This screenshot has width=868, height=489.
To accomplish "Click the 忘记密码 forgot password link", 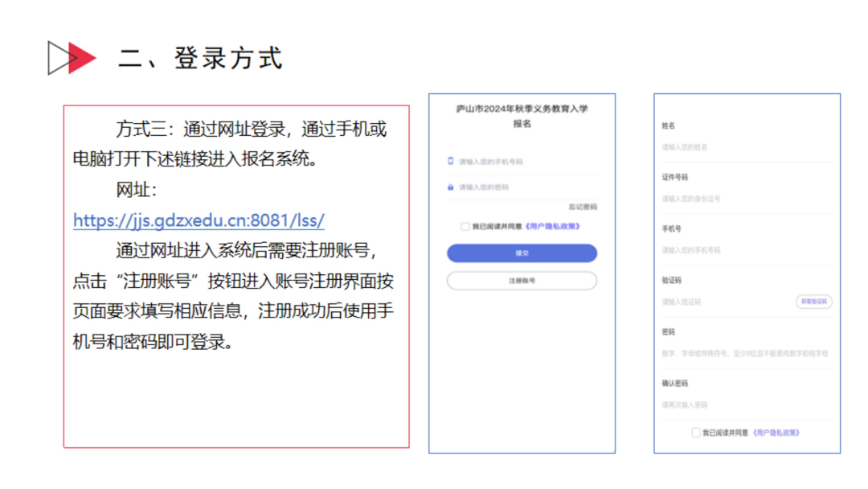I will point(583,207).
